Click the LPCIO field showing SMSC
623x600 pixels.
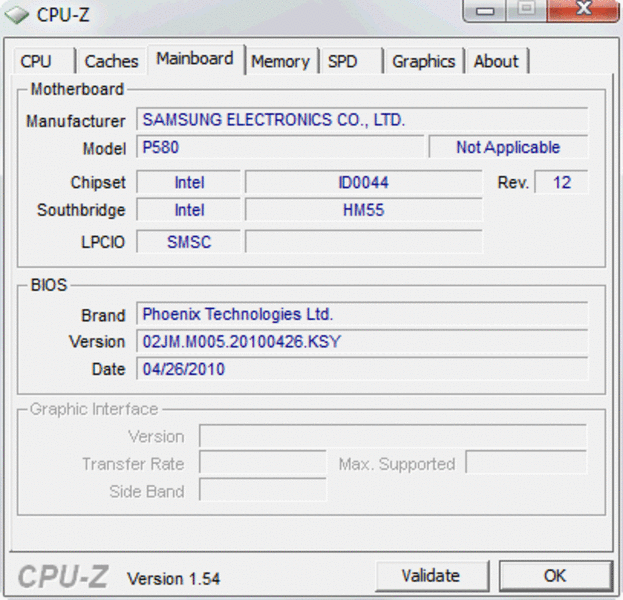pos(189,242)
